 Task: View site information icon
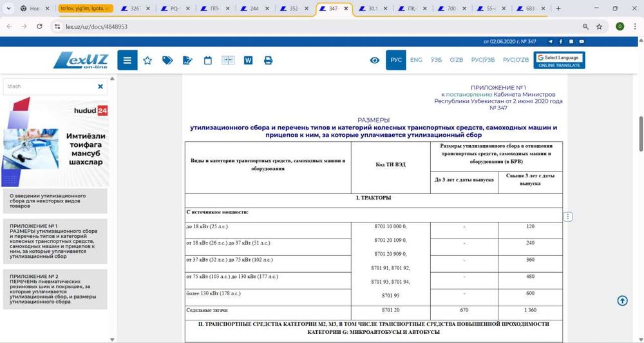click(x=57, y=26)
